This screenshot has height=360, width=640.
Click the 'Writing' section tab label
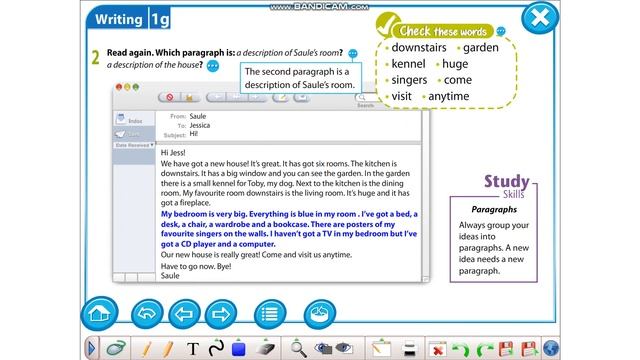click(118, 19)
